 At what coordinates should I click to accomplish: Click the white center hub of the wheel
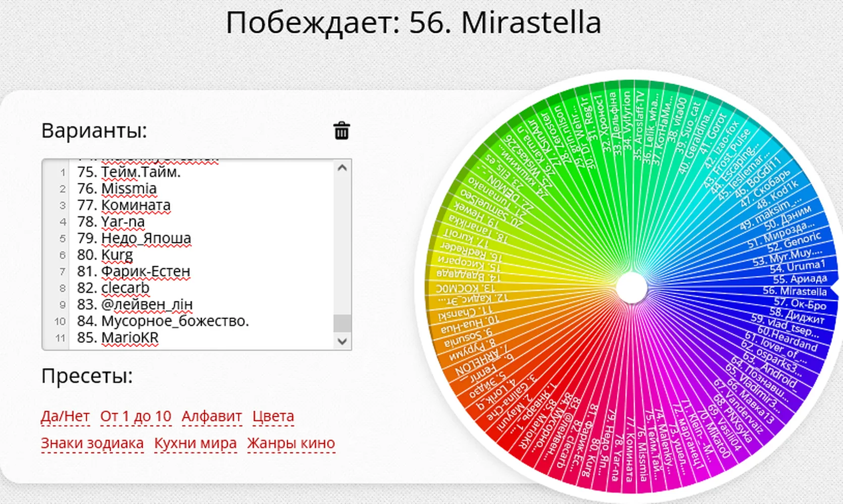[631, 287]
